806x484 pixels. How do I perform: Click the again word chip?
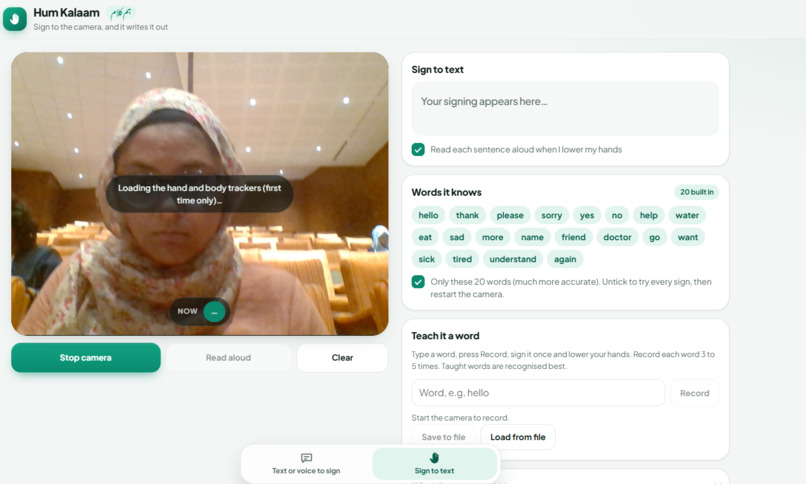point(565,259)
